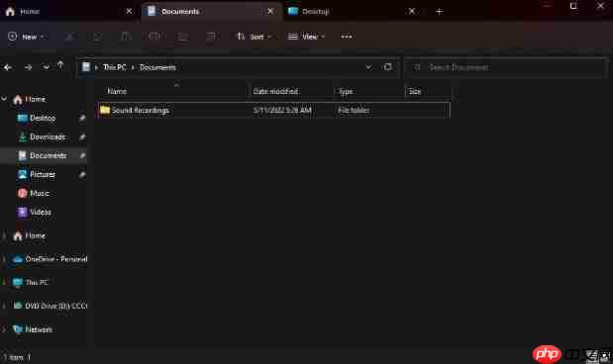Unpin Downloads using its pin icon
This screenshot has width=613, height=364.
click(82, 136)
